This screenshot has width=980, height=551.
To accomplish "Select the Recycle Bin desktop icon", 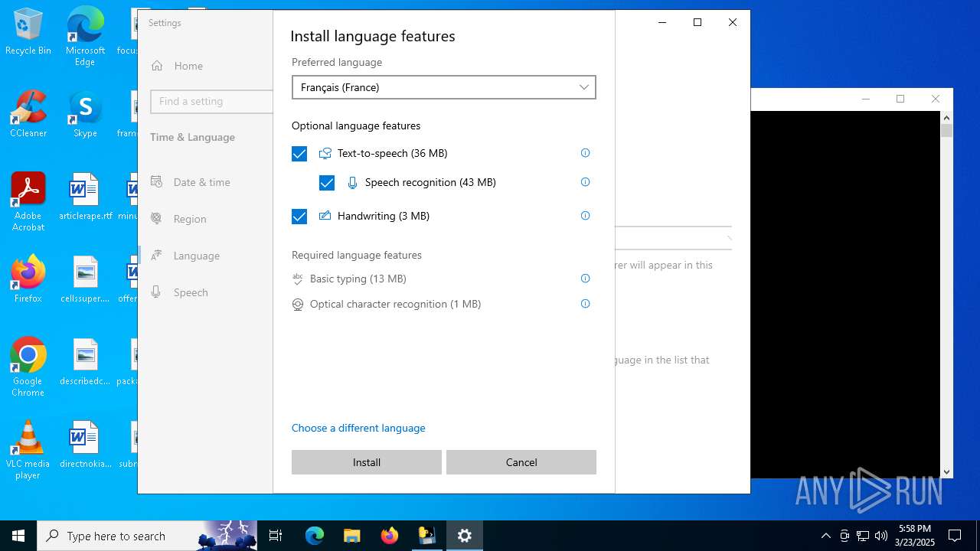I will (x=28, y=32).
